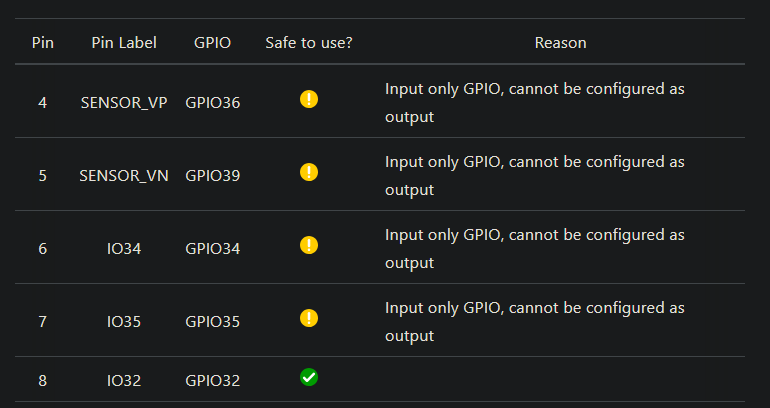Image resolution: width=770 pixels, height=408 pixels.
Task: Click the Safe to use? column header
Action: point(309,43)
